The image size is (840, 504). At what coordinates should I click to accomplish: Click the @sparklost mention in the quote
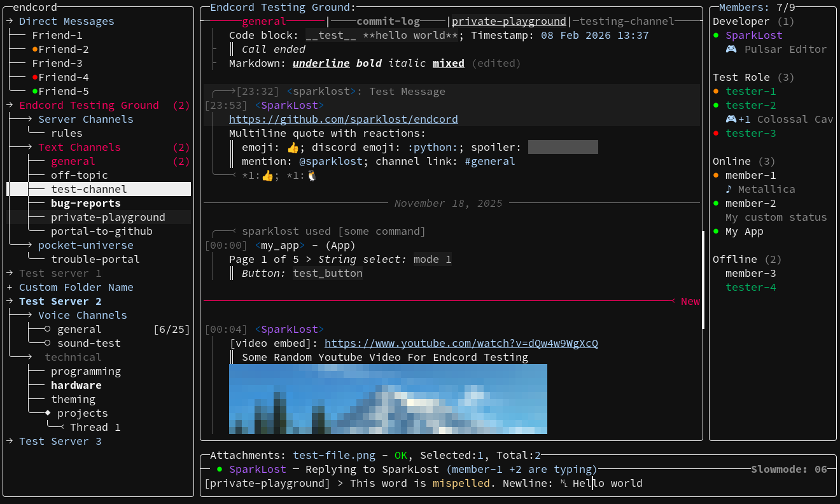tap(331, 161)
